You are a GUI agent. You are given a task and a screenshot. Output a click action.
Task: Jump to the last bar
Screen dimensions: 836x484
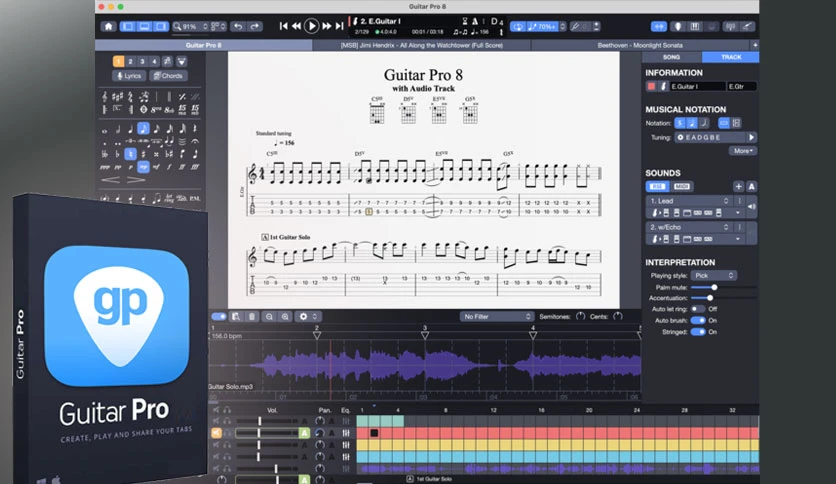point(339,26)
